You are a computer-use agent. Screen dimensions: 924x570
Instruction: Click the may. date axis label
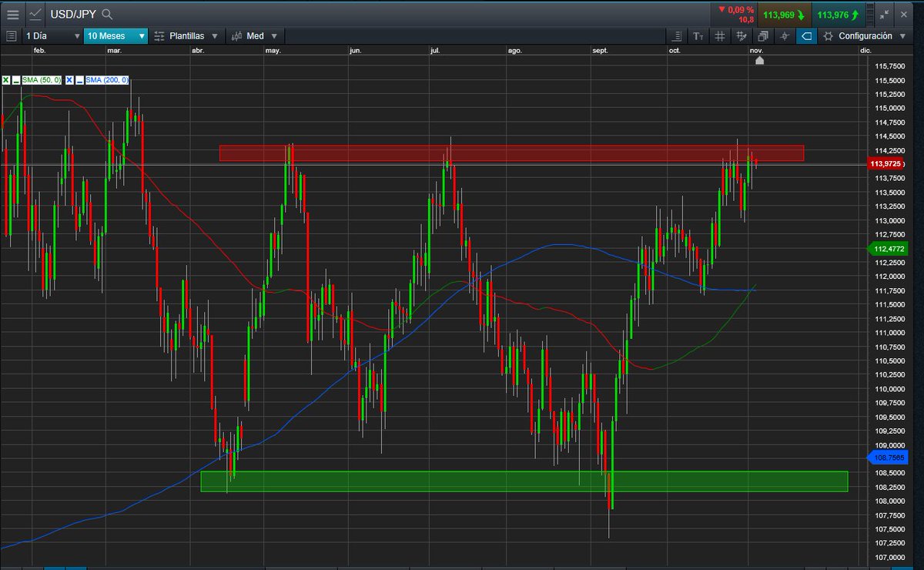click(273, 50)
